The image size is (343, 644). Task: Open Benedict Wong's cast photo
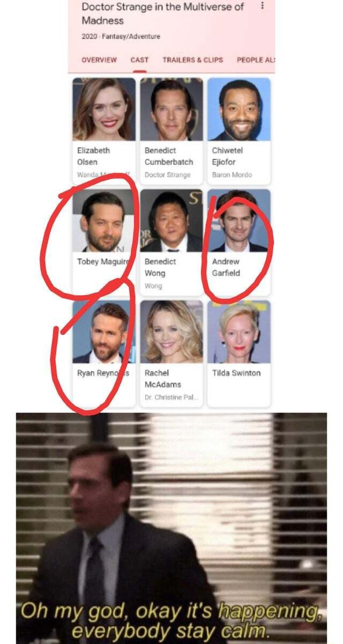pos(171,221)
